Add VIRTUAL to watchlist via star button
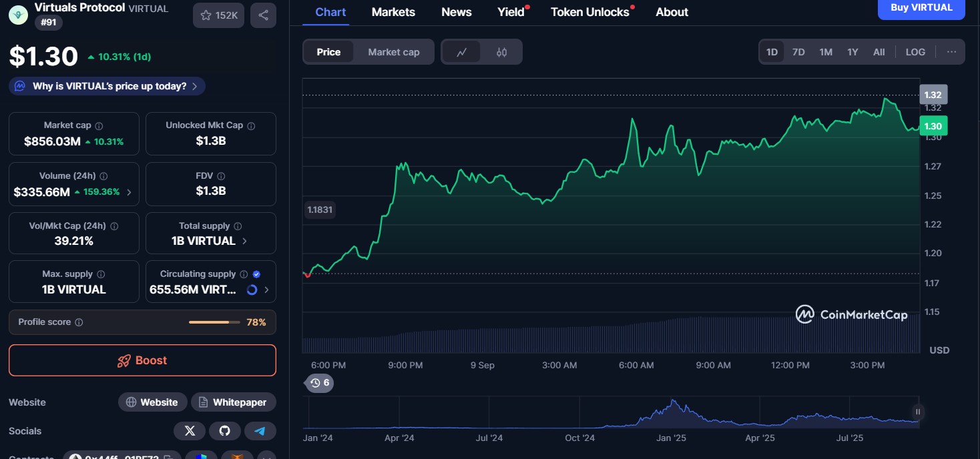 coord(218,15)
